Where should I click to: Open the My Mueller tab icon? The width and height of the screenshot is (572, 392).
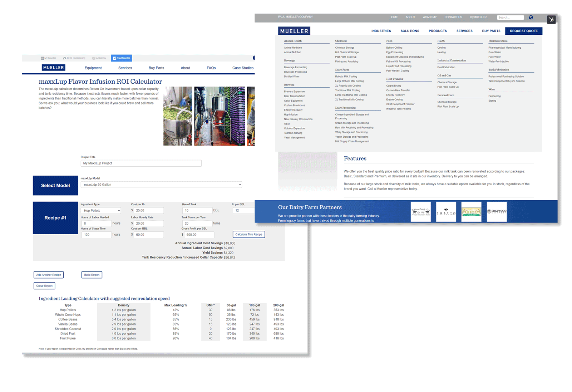[x=42, y=58]
